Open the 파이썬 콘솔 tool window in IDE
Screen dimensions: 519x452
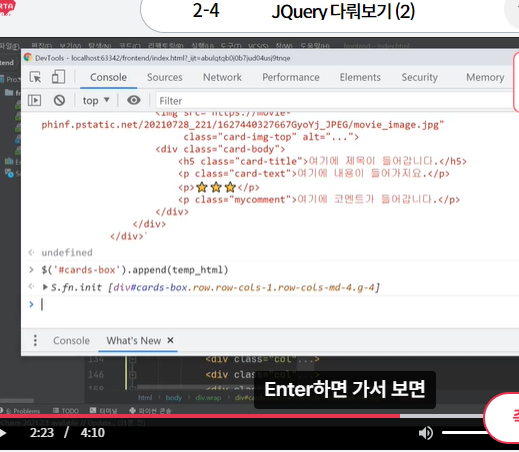coord(155,411)
